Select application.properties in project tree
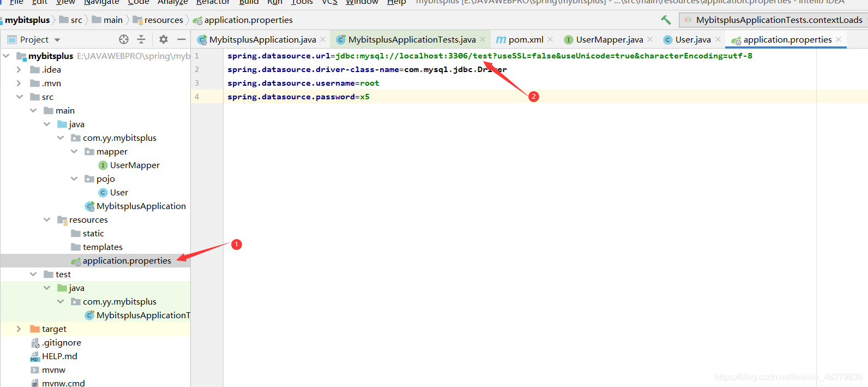This screenshot has width=868, height=387. pyautogui.click(x=126, y=261)
